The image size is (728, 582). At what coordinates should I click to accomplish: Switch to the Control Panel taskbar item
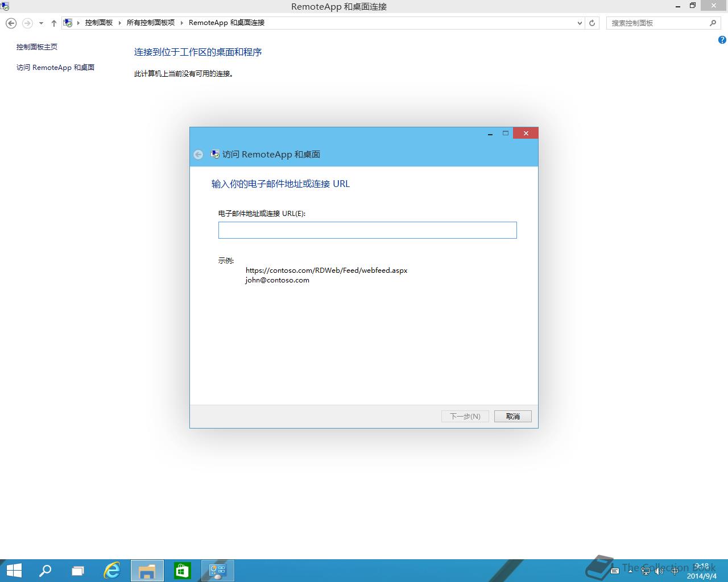coord(217,571)
